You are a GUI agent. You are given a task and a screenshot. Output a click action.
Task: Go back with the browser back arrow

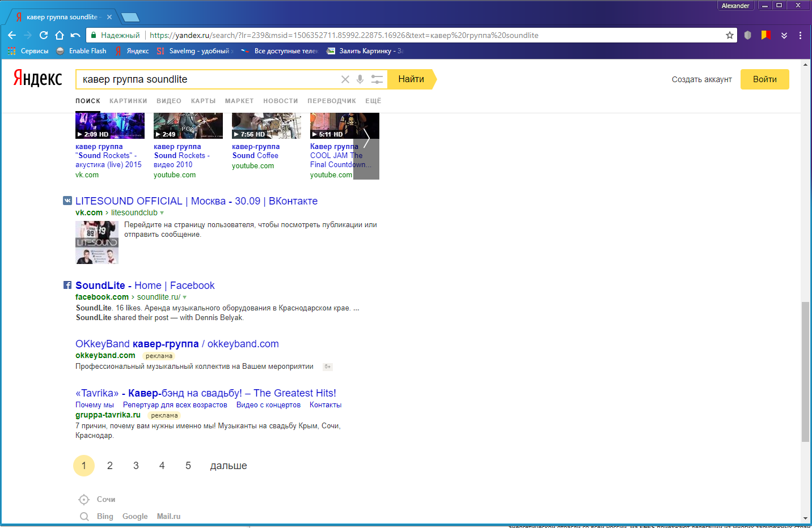tap(12, 35)
